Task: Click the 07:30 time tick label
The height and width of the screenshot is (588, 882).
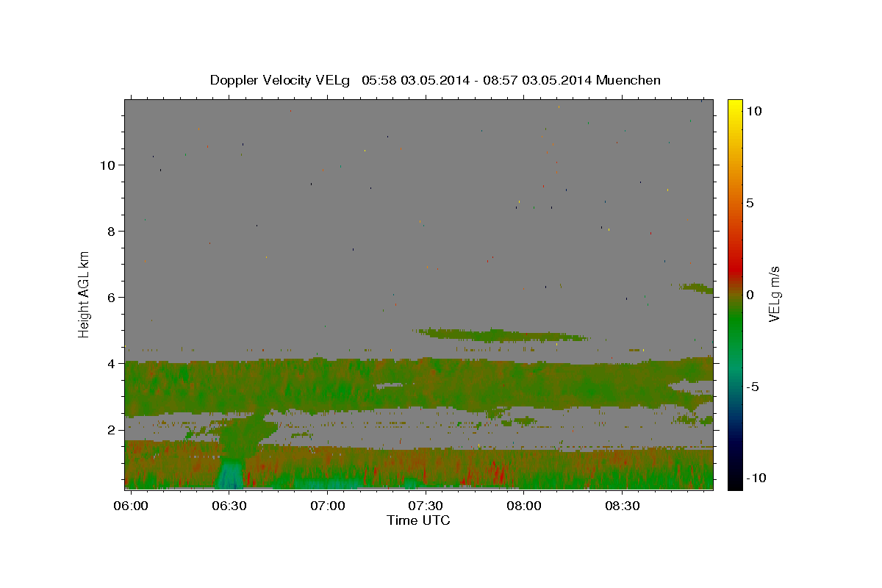Action: [x=426, y=506]
